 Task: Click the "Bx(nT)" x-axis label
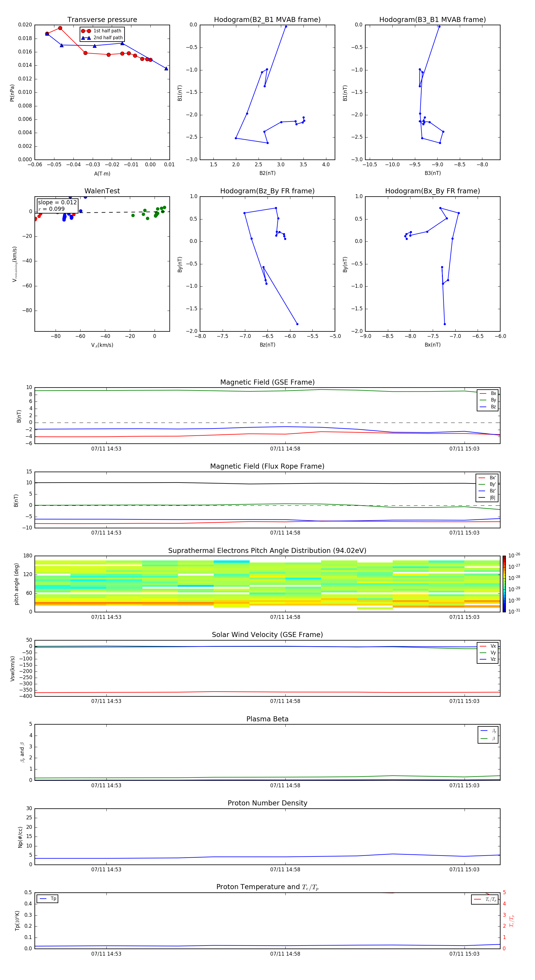(432, 345)
